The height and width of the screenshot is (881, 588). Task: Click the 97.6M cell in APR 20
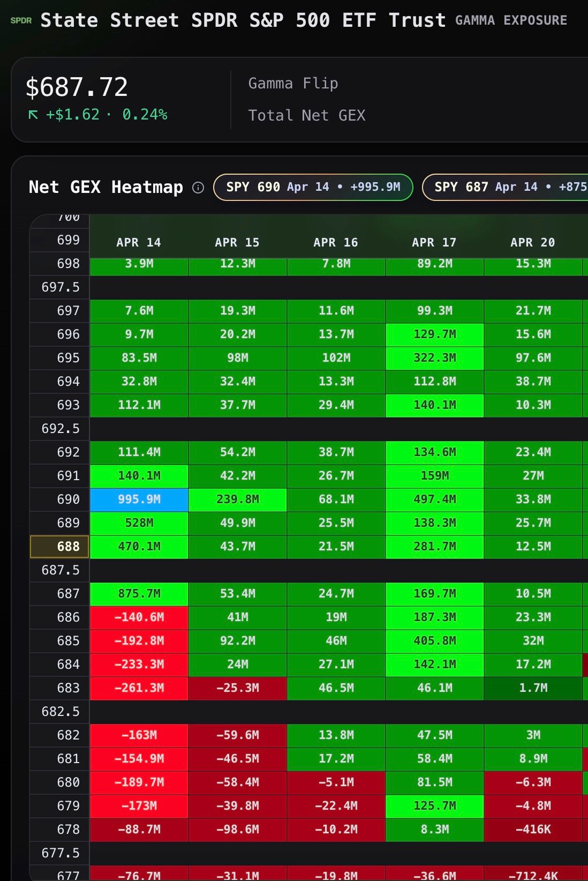(x=533, y=358)
